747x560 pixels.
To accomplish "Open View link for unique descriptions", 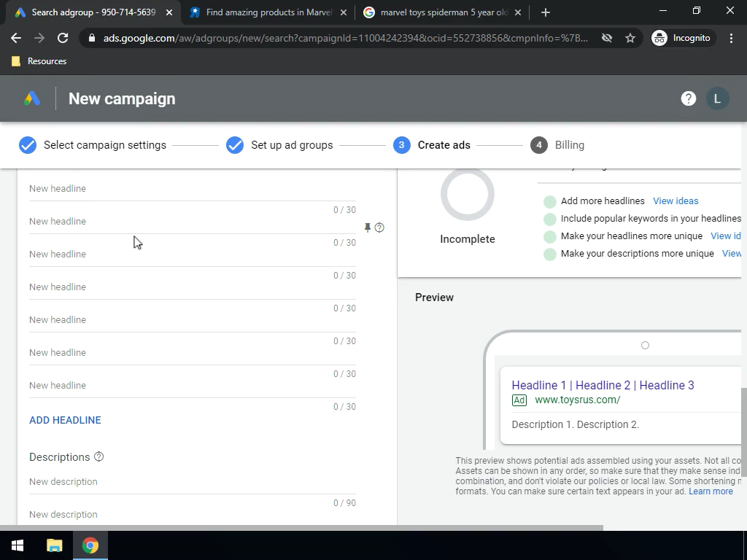I will click(731, 254).
